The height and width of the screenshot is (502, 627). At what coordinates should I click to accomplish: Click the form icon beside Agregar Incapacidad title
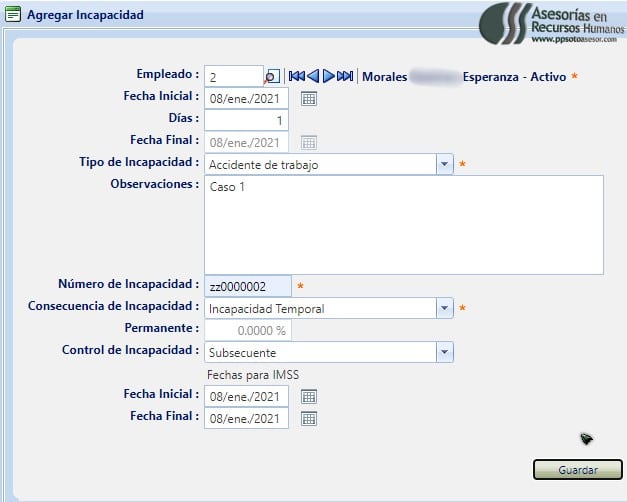pyautogui.click(x=13, y=16)
